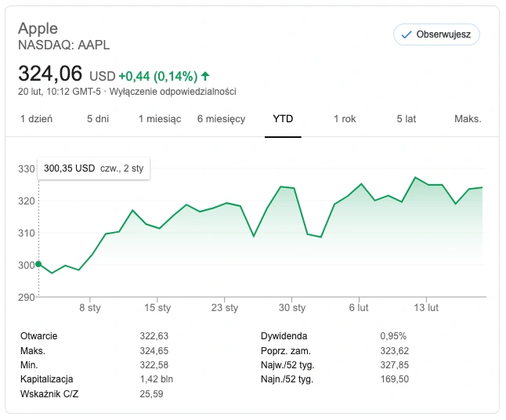
Task: Choose the 6 miesięcy range tab
Action: pos(222,119)
